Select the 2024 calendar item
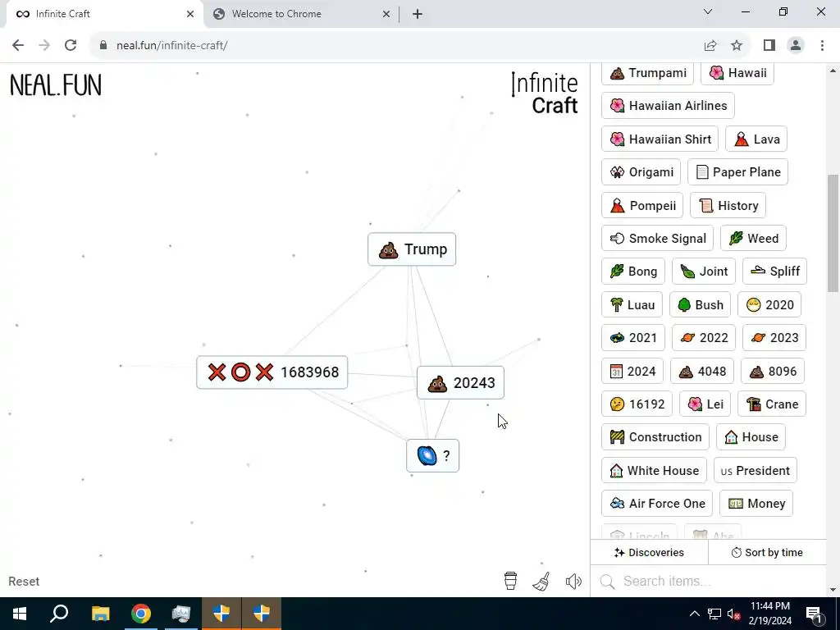 [632, 372]
